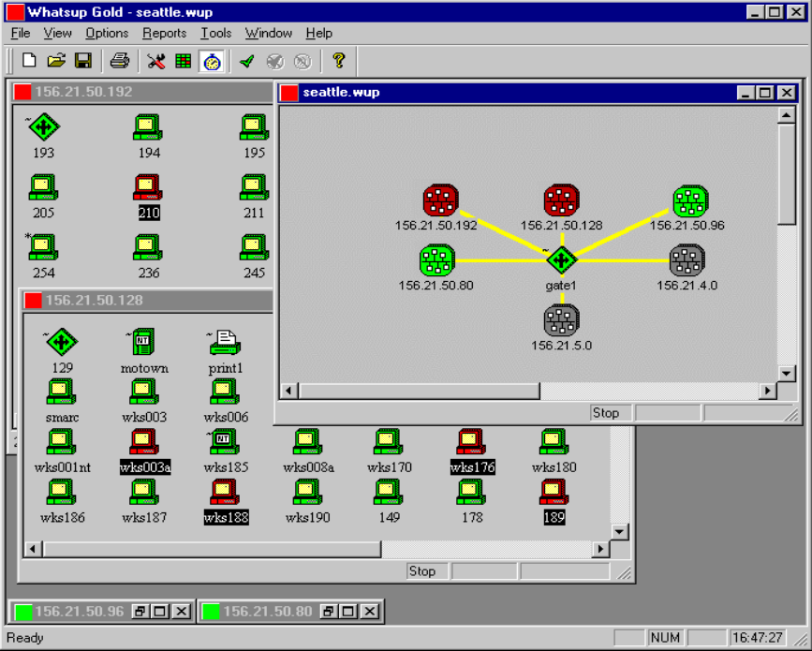Select the wks008a workstation icon
Viewport: 812px width, 651px height.
click(307, 442)
